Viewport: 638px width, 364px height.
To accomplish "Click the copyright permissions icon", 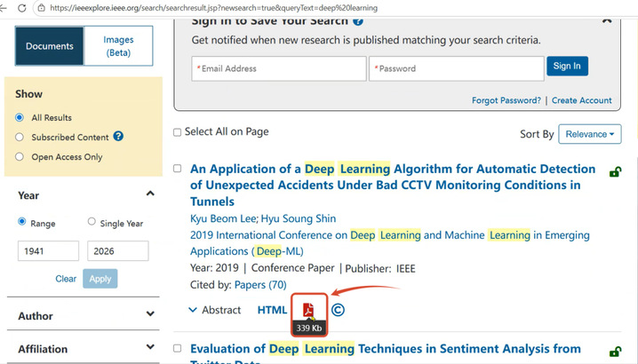I will coord(338,310).
